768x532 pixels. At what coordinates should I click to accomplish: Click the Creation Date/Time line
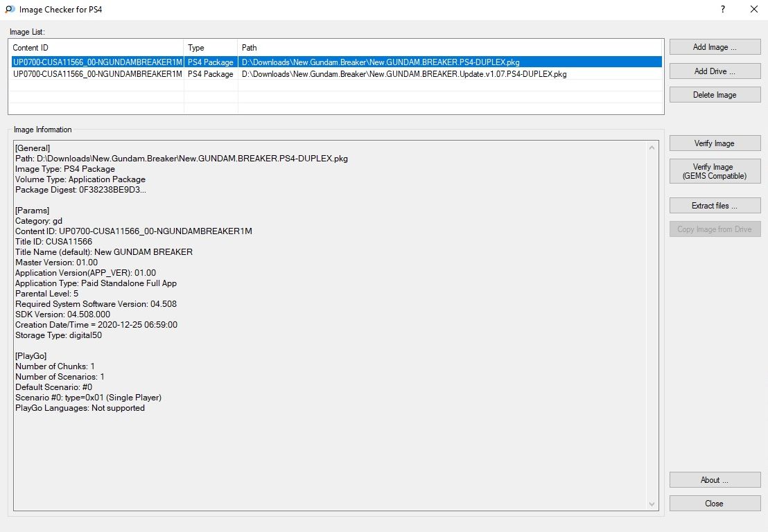[96, 324]
